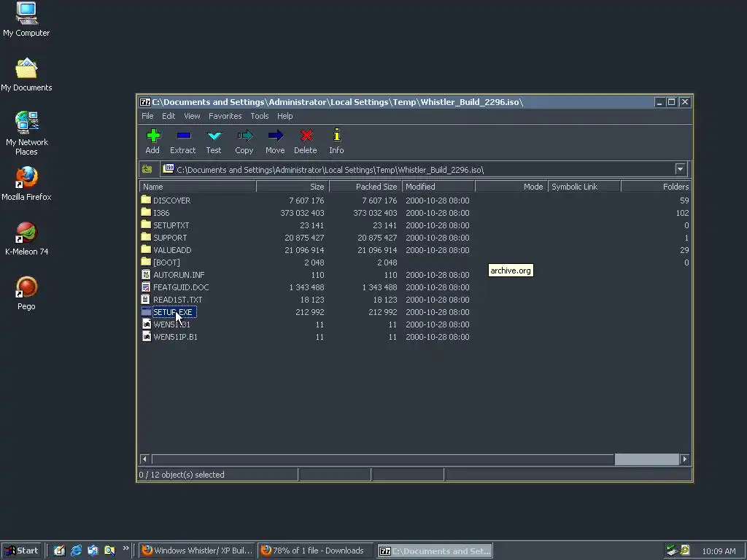
Task: Sort by the Folders column header
Action: tap(656, 187)
